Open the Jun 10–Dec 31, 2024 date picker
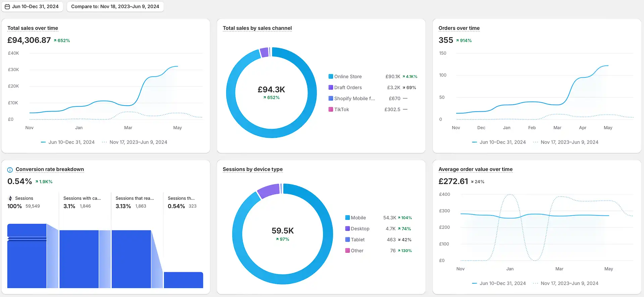644x297 pixels. (32, 7)
